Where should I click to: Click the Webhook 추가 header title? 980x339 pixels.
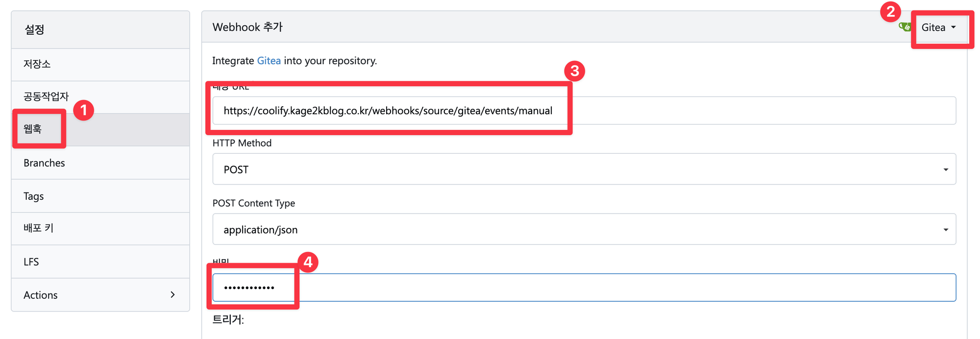coord(247,27)
